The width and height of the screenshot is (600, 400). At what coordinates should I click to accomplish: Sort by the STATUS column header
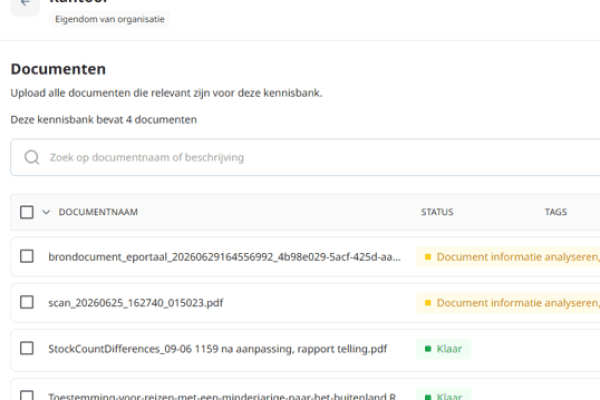(x=437, y=212)
